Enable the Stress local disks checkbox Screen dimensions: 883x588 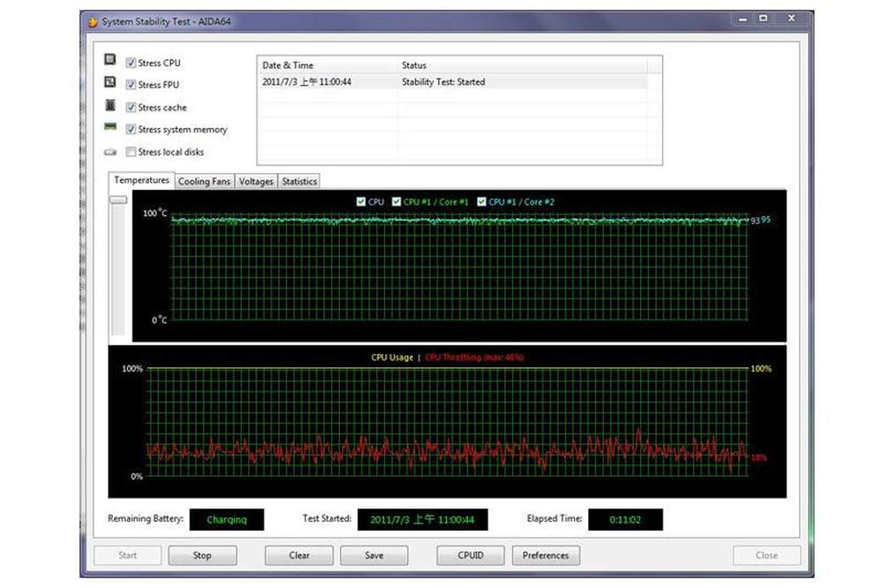(x=131, y=152)
